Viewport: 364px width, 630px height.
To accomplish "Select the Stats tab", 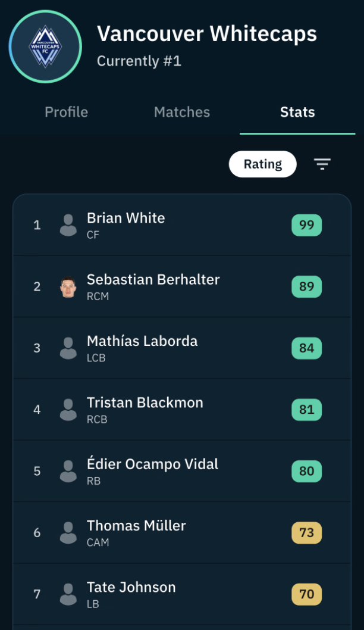I will [297, 112].
